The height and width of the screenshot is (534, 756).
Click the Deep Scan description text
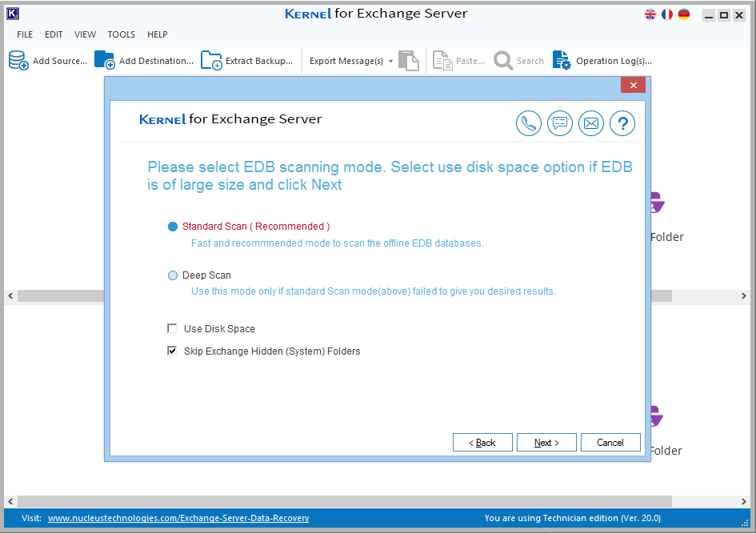point(373,291)
